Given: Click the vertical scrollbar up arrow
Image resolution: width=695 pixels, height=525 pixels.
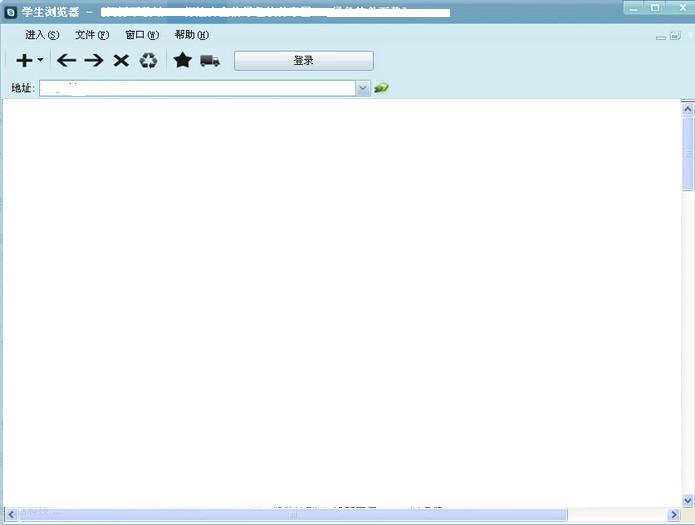Looking at the screenshot, I should tap(688, 107).
